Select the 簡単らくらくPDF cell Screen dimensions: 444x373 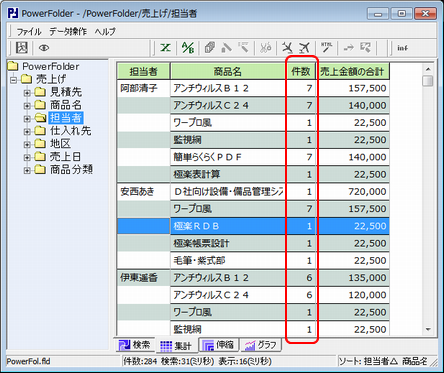pos(228,157)
